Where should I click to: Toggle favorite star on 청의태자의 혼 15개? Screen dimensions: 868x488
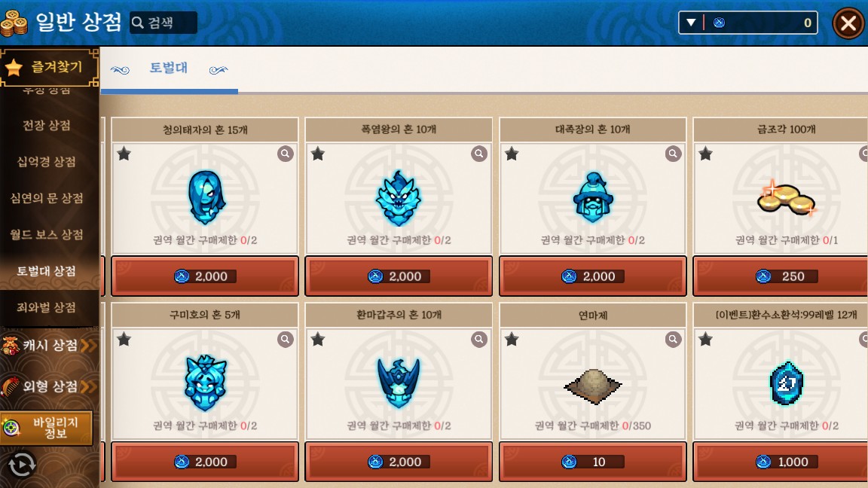click(124, 154)
